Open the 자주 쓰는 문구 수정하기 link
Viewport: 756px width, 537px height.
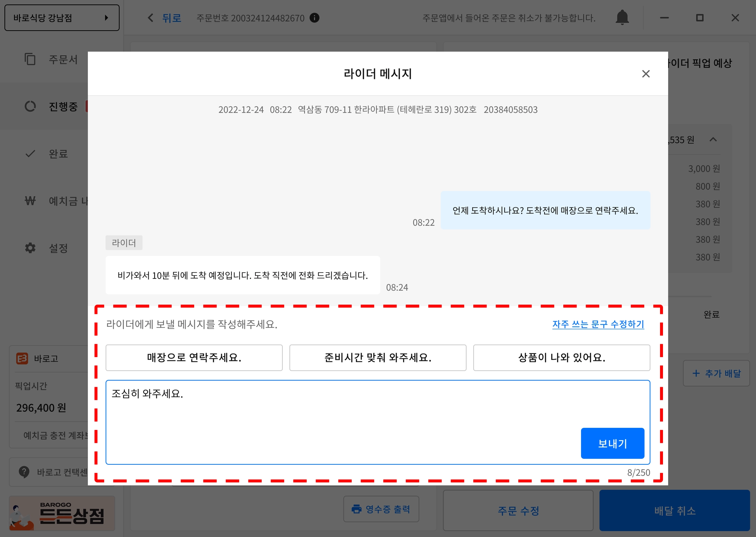[x=598, y=324]
